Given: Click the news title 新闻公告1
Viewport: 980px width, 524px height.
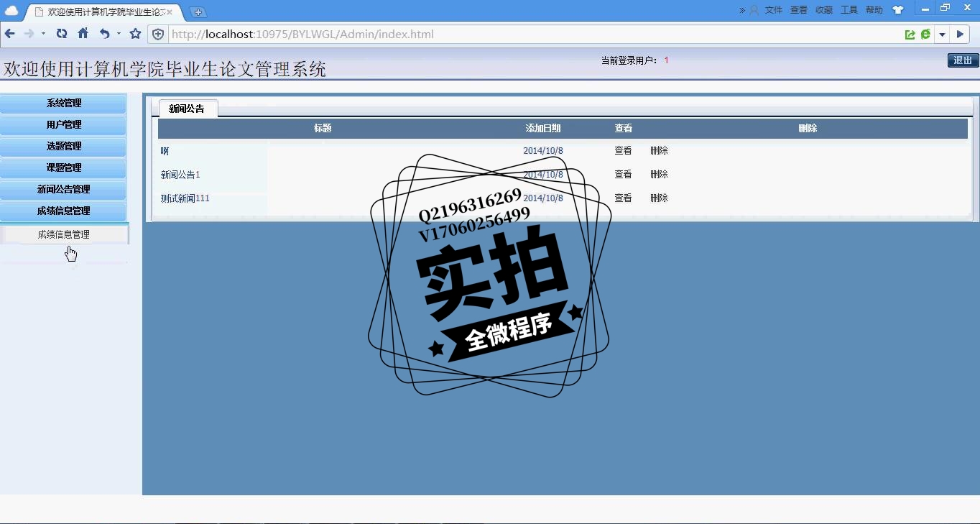Looking at the screenshot, I should tap(180, 175).
